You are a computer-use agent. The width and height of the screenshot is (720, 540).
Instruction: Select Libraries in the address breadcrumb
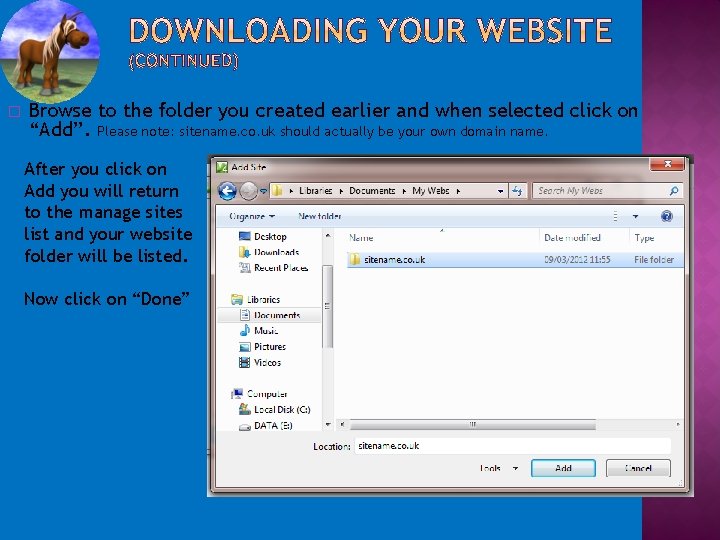(315, 191)
